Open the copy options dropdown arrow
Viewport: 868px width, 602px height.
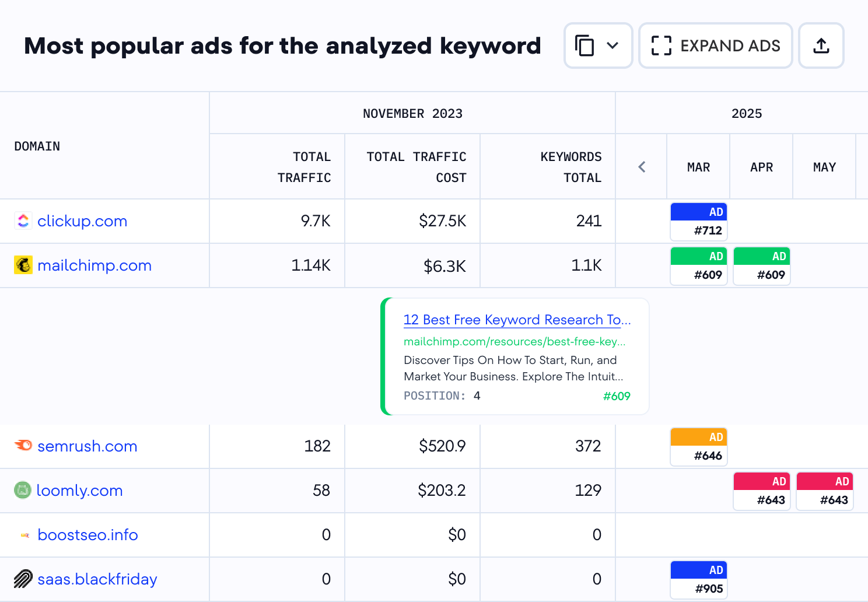612,45
